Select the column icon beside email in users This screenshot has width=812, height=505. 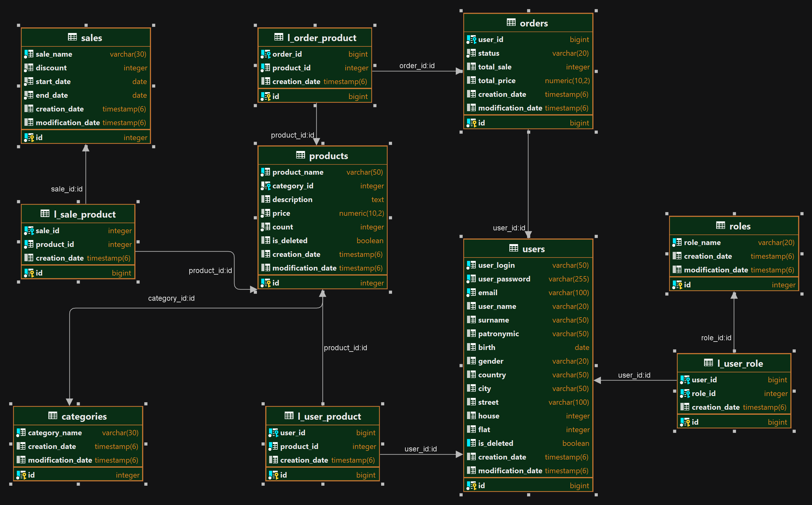pos(471,293)
